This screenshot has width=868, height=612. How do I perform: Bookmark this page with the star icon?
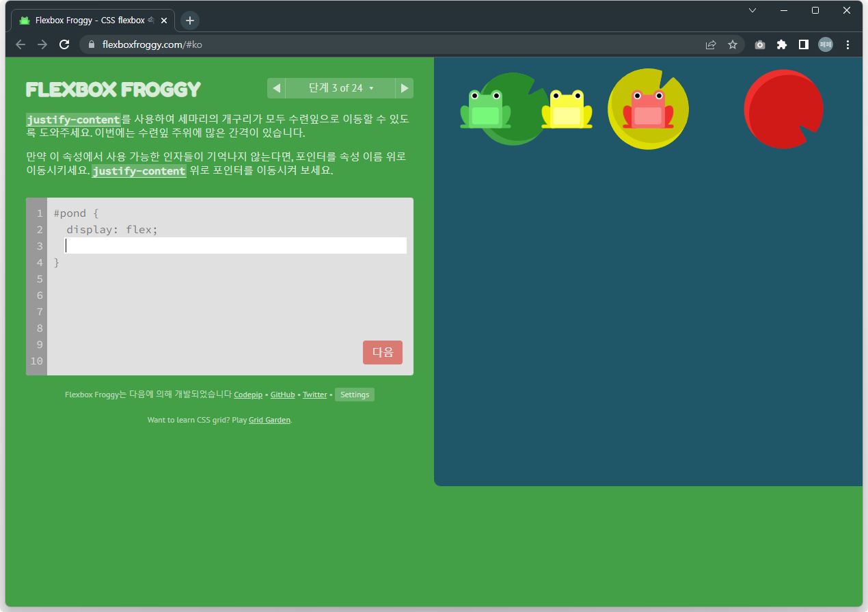(733, 44)
